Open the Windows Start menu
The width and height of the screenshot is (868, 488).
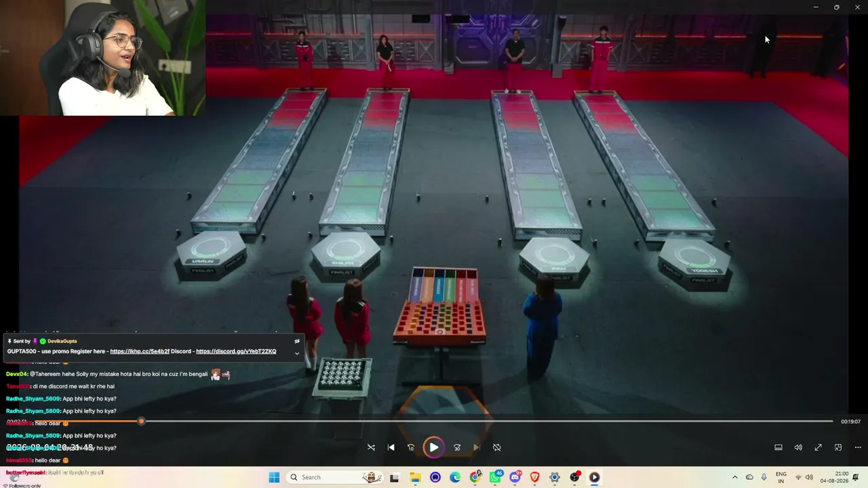(274, 477)
